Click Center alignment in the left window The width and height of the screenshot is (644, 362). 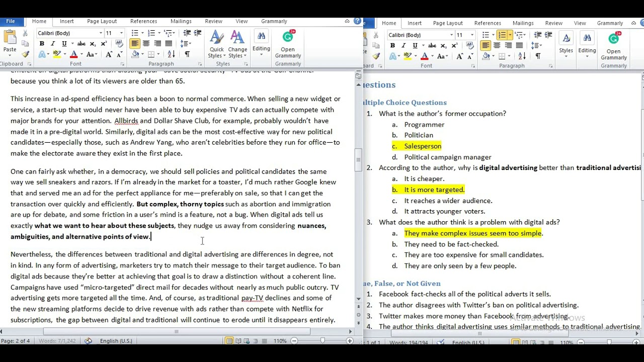click(x=146, y=44)
